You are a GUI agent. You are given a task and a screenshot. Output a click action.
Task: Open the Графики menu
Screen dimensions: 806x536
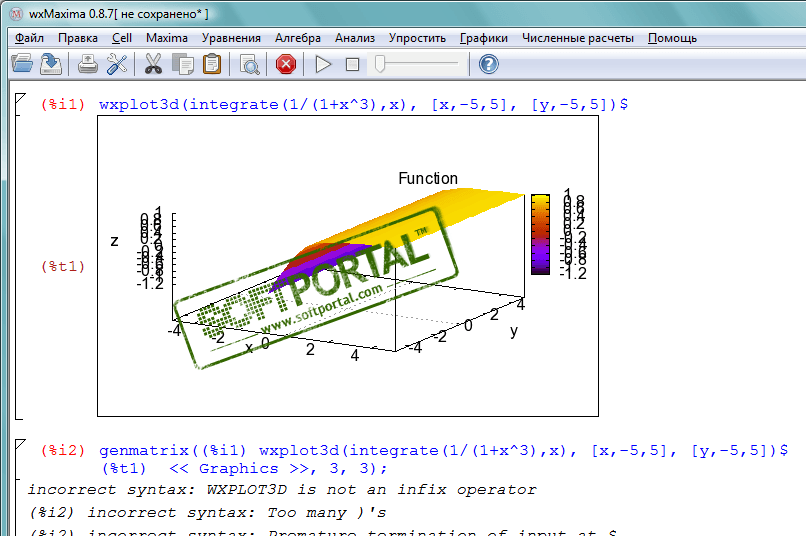pos(484,38)
